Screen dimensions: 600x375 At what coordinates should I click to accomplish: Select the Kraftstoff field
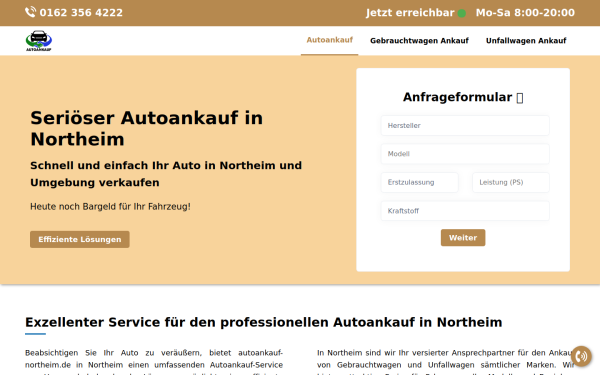pos(465,211)
